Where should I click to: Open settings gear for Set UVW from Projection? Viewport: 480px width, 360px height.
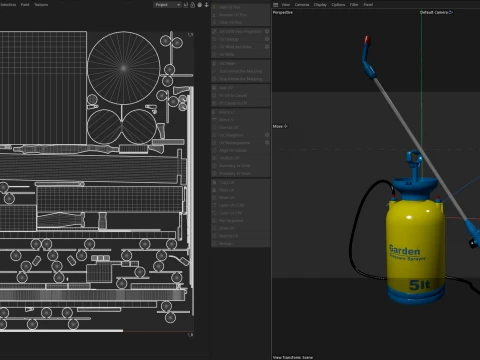click(x=267, y=31)
